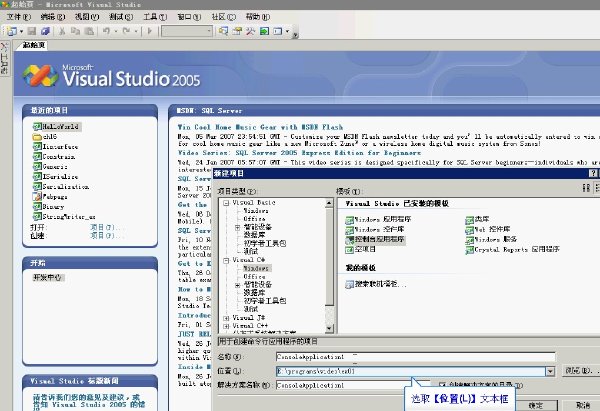
Task: Open the 窗口(W) menu
Action: [x=189, y=17]
